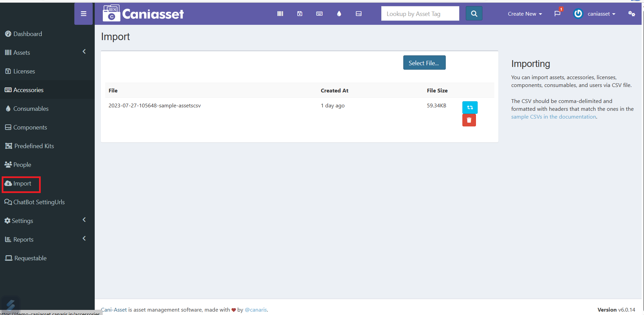Click the Licenses floppy disk icon

point(299,13)
